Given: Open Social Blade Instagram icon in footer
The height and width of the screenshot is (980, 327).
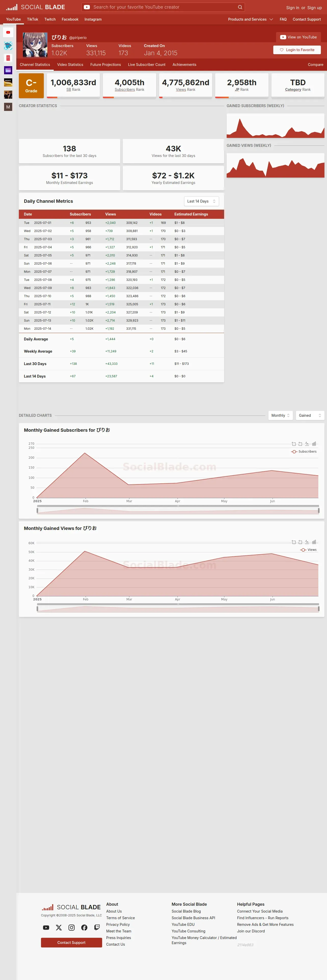Looking at the screenshot, I should coord(72,928).
